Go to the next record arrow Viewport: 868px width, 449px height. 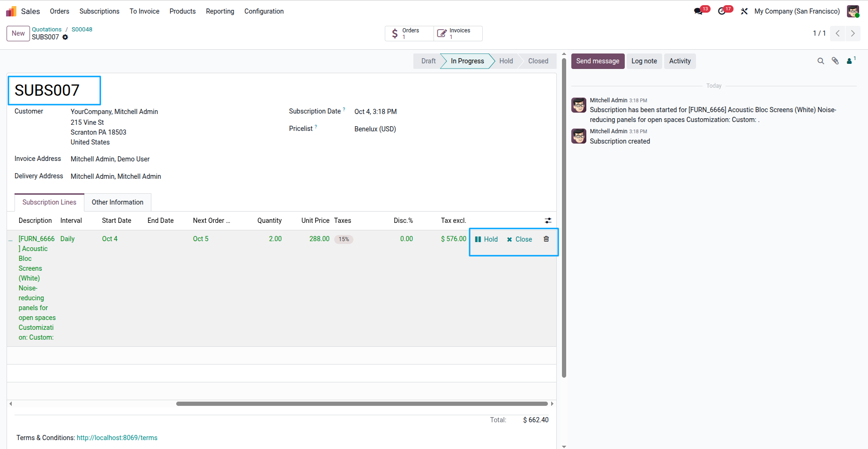click(x=853, y=33)
